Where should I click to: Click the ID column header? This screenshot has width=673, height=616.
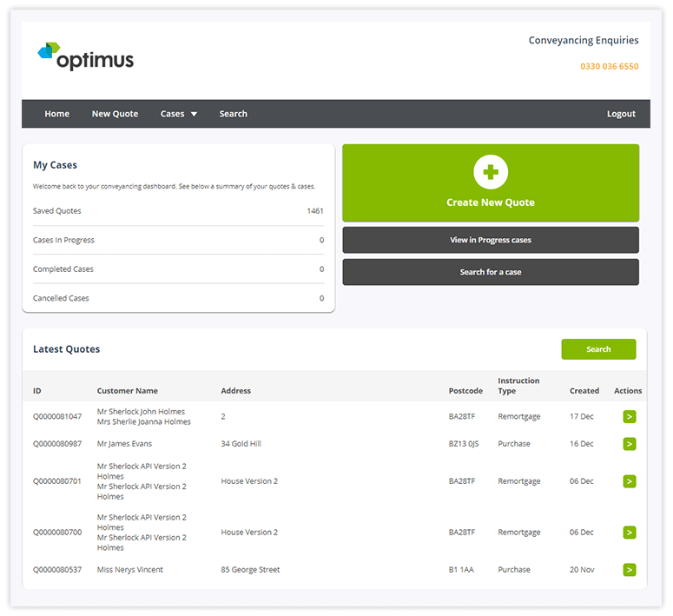tap(37, 391)
